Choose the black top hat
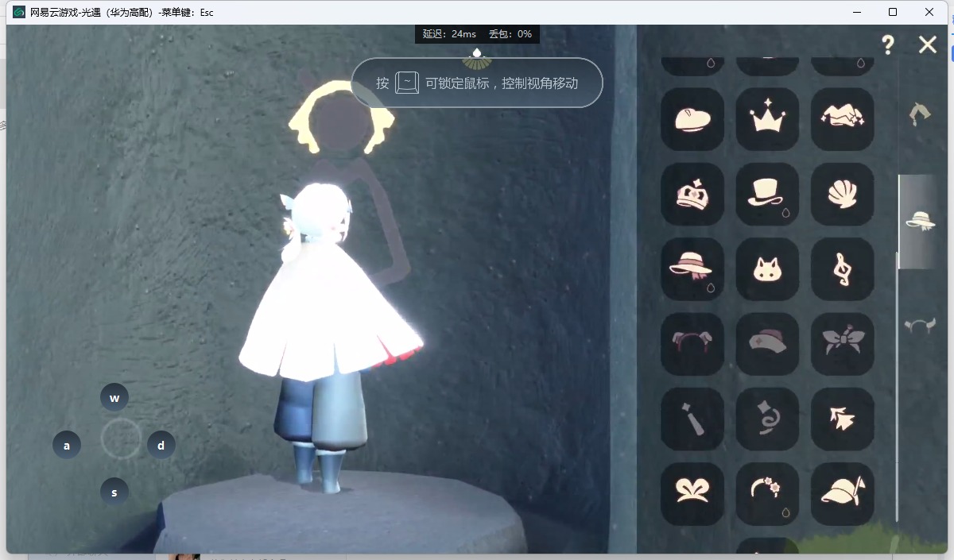The image size is (954, 560). click(767, 195)
